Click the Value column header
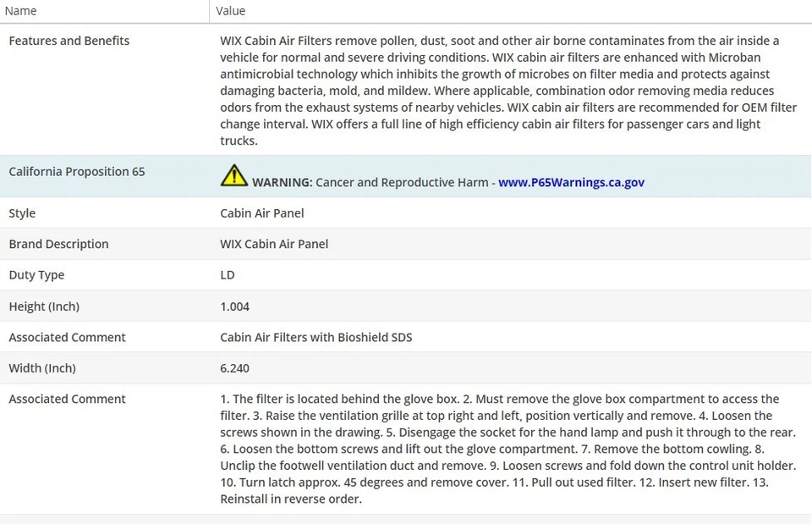This screenshot has width=812, height=524. click(231, 11)
